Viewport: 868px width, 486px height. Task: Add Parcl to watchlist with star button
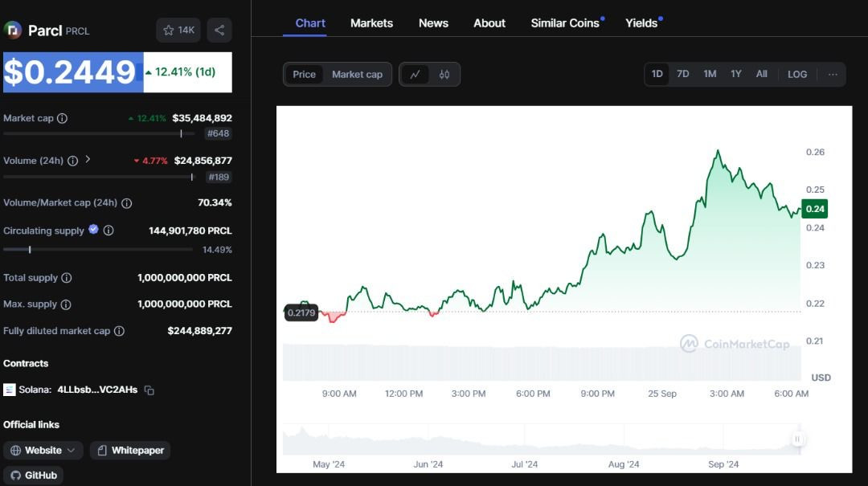pos(178,31)
